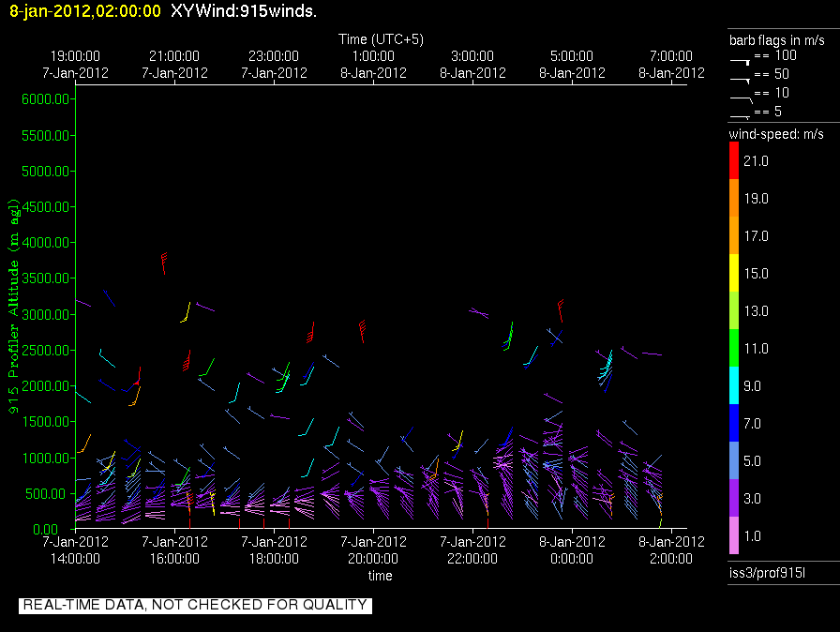
Task: Click the 3:00:00 8-Jan-2012 top axis label
Action: pos(472,65)
